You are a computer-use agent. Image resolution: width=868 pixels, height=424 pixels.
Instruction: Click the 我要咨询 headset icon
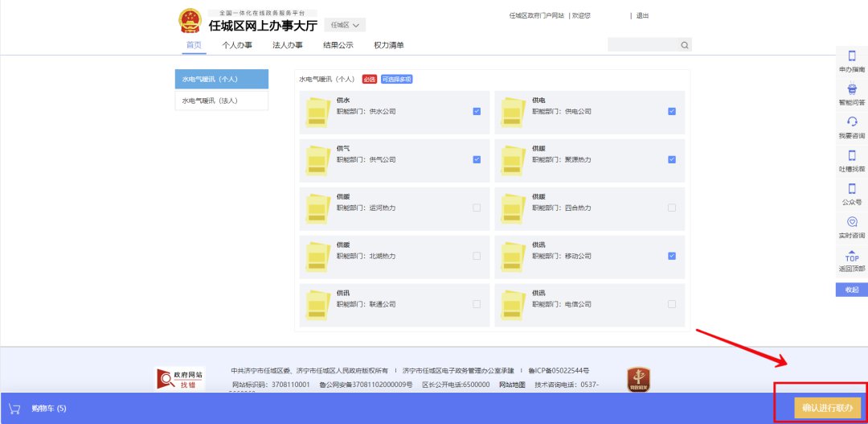[x=852, y=121]
